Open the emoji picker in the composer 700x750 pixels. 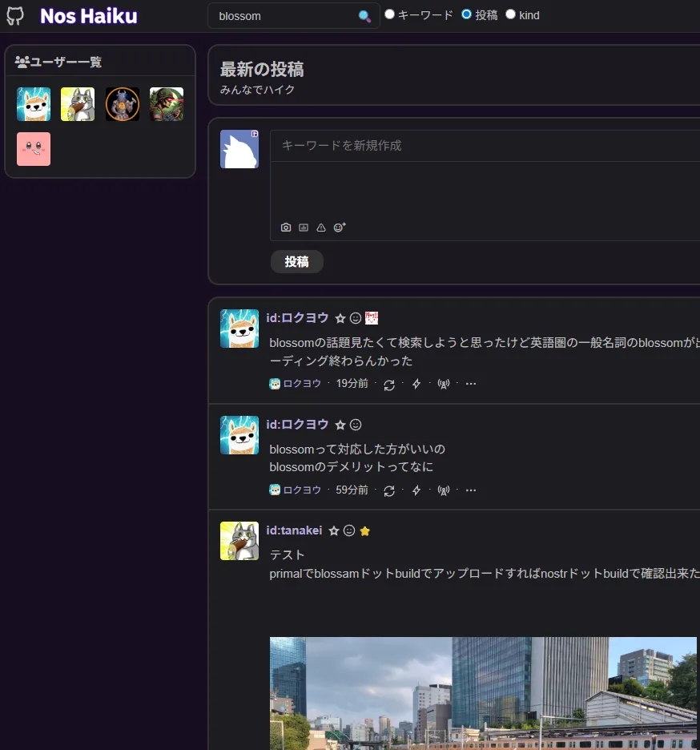coord(338,227)
